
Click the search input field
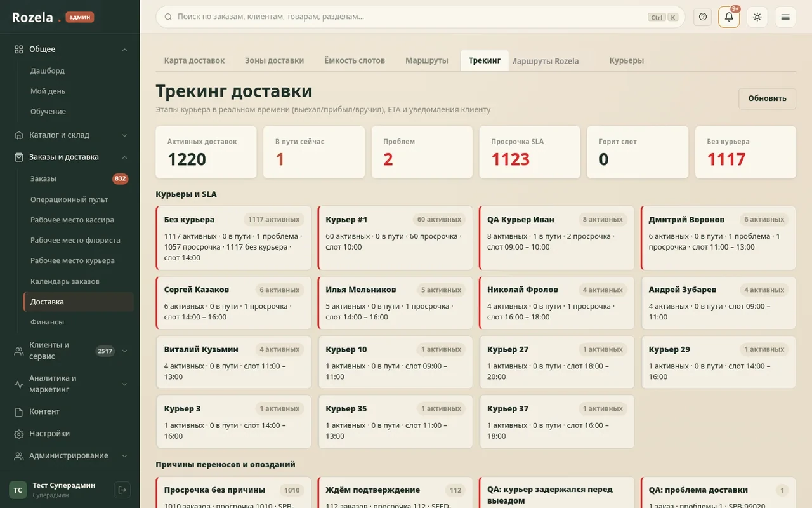[421, 17]
